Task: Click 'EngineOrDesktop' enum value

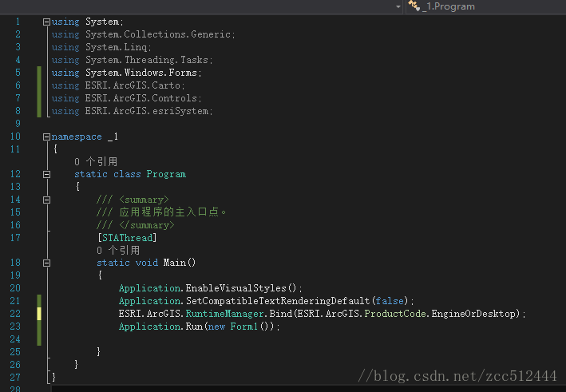Action: tap(473, 313)
